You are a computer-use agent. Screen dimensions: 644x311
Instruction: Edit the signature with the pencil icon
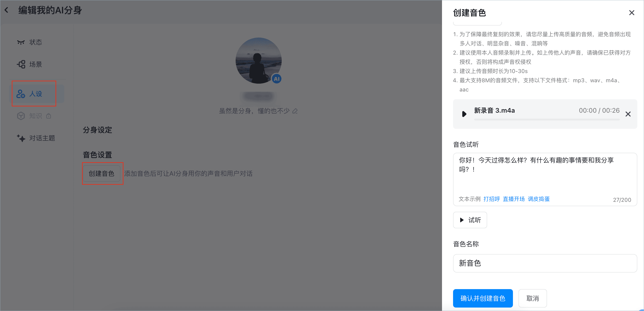point(295,111)
